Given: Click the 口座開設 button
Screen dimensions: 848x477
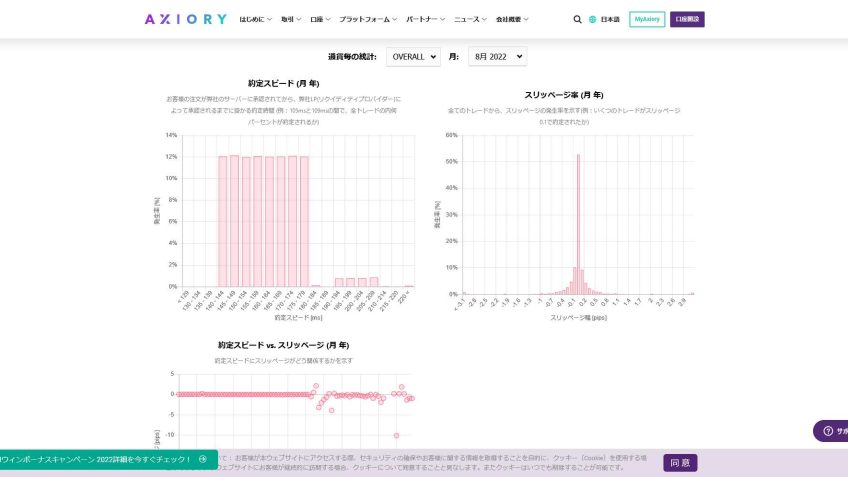Looking at the screenshot, I should point(687,19).
